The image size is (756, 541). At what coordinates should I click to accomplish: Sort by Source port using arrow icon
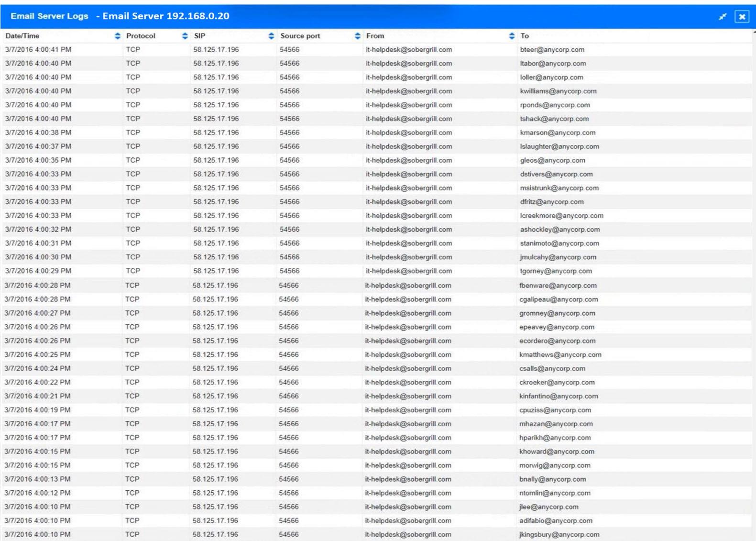357,36
